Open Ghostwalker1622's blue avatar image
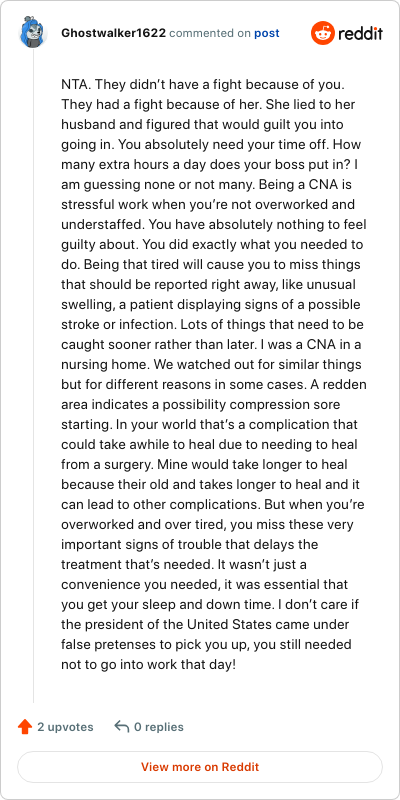The width and height of the screenshot is (400, 800). pyautogui.click(x=33, y=33)
